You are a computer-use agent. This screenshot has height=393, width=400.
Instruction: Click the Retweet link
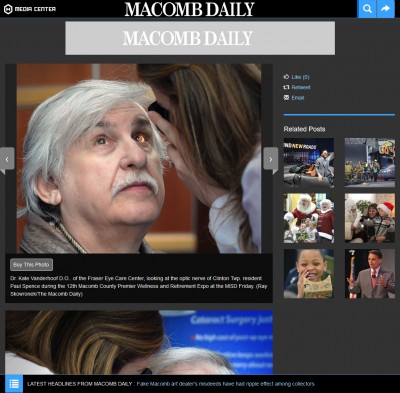[301, 87]
